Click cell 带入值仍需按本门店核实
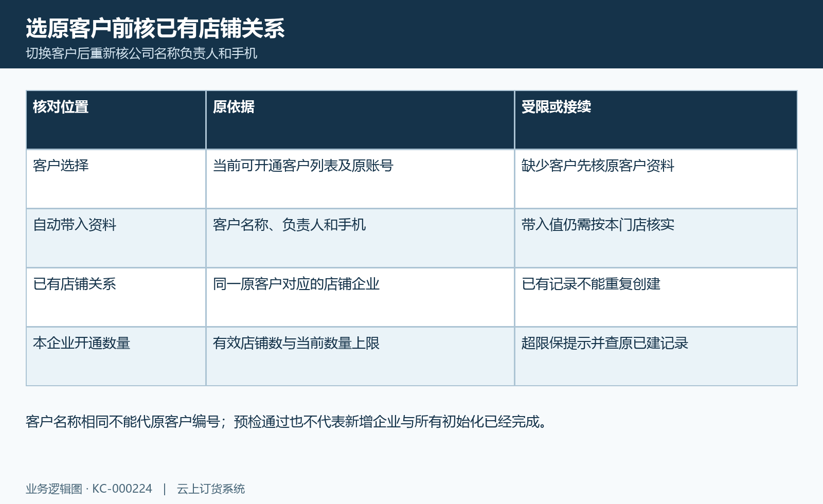The image size is (823, 504). pyautogui.click(x=656, y=238)
